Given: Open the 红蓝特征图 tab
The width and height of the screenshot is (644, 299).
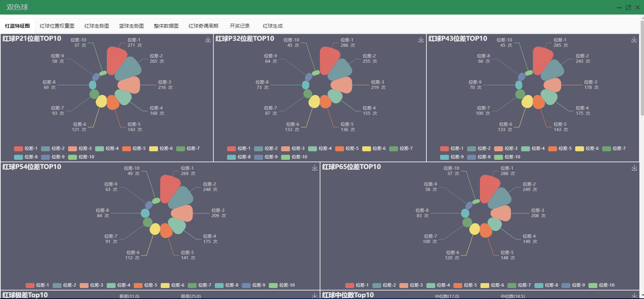Looking at the screenshot, I should click(17, 26).
